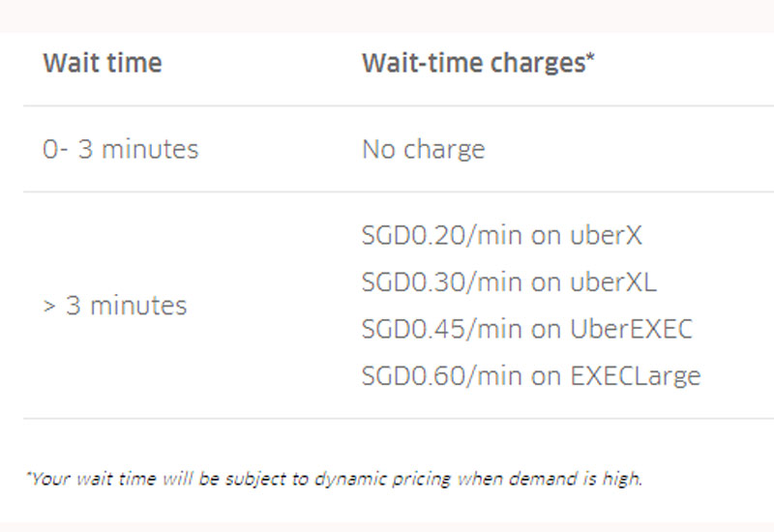The image size is (774, 532).
Task: Click the 'Wait-time charges*' column header
Action: click(x=477, y=65)
